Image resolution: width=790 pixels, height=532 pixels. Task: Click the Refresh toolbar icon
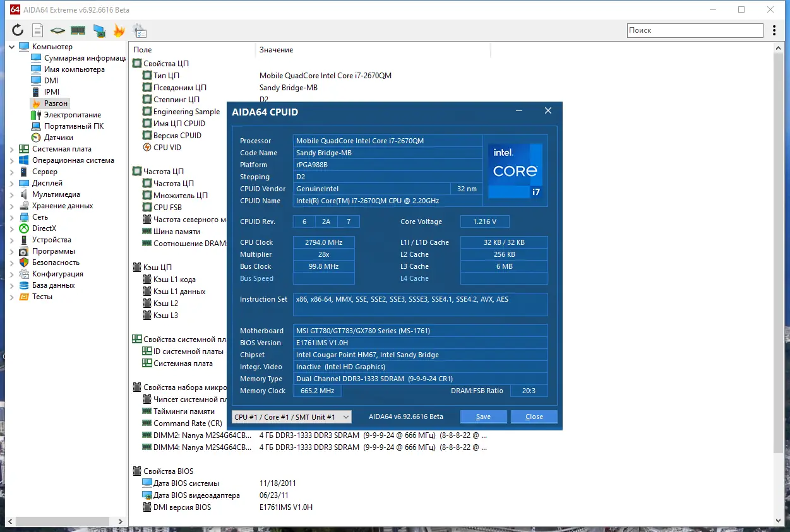[x=17, y=30]
